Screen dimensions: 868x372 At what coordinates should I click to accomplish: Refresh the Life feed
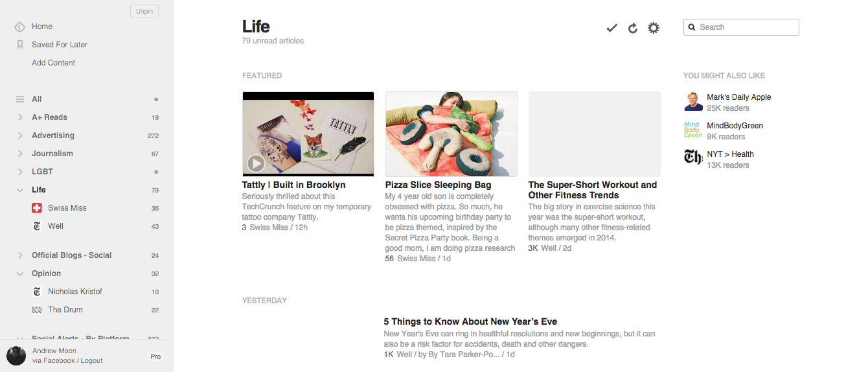[x=633, y=28]
